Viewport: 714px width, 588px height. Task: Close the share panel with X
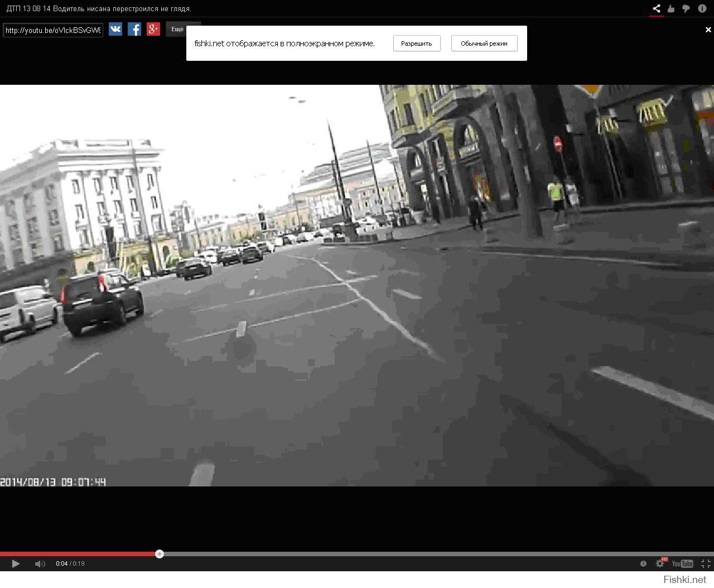pos(708,30)
